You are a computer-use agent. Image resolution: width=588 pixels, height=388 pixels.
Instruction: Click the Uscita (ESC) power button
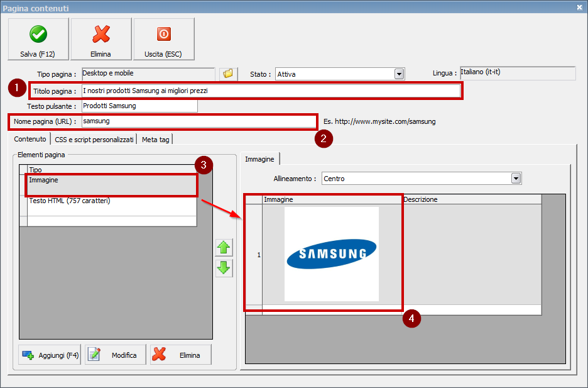(x=164, y=39)
